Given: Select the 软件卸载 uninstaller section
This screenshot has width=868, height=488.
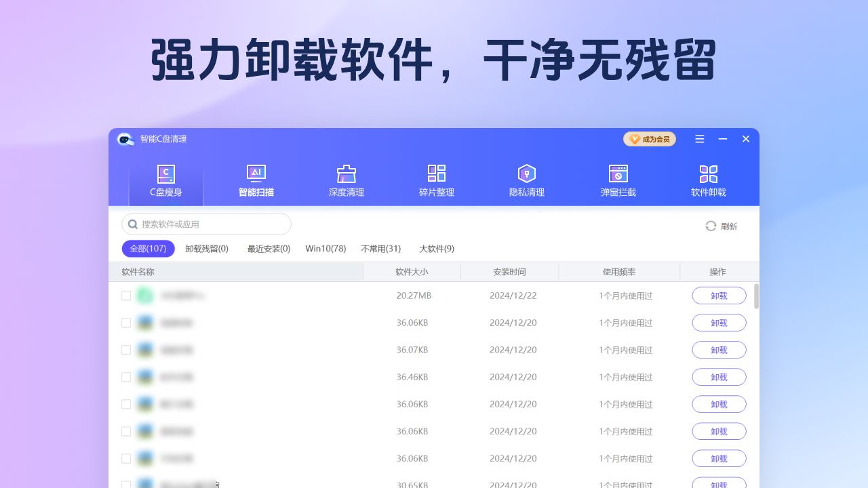Looking at the screenshot, I should [x=709, y=181].
